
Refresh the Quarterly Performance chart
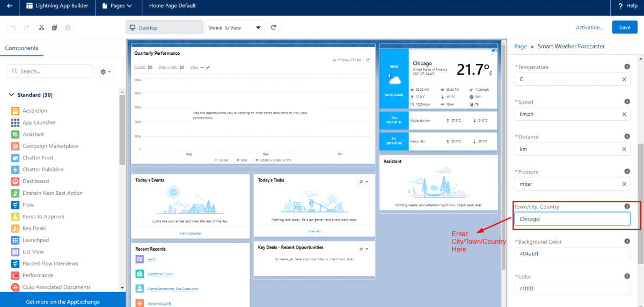tap(368, 60)
